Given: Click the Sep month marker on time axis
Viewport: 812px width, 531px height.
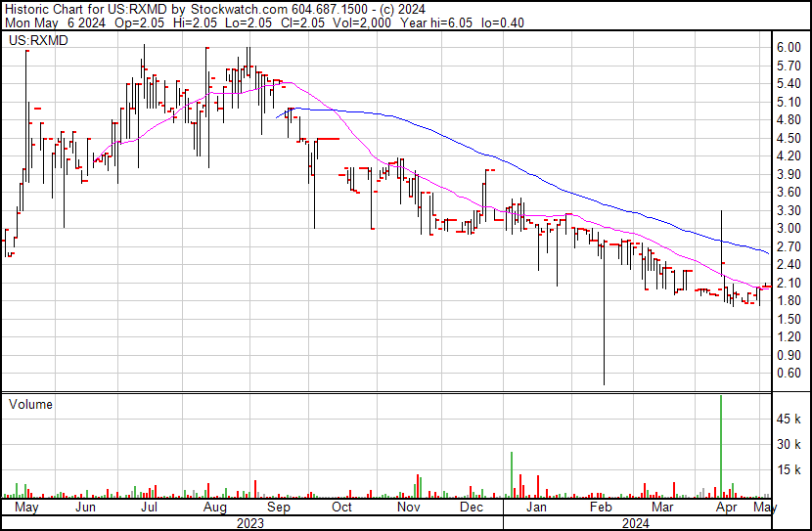Looking at the screenshot, I should 279,508.
